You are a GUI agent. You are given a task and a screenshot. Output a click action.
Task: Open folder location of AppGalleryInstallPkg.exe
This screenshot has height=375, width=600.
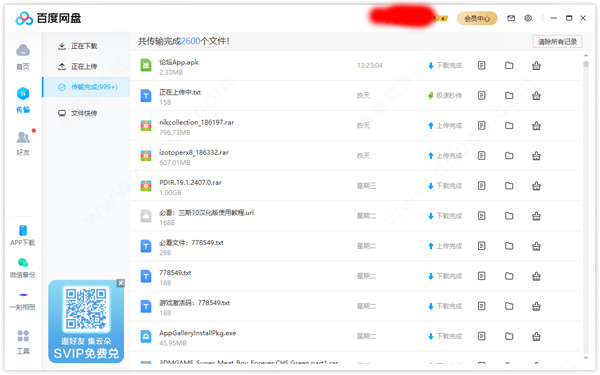509,336
